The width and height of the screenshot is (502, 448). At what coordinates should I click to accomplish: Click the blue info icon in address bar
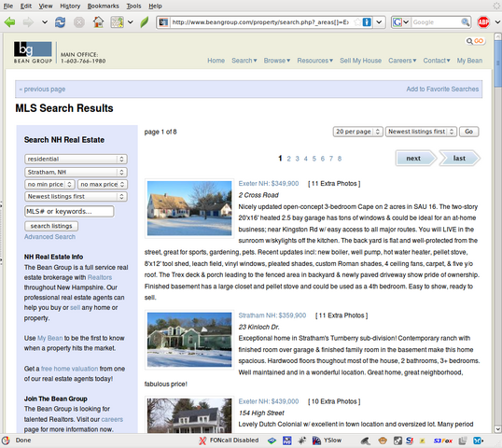tap(367, 22)
